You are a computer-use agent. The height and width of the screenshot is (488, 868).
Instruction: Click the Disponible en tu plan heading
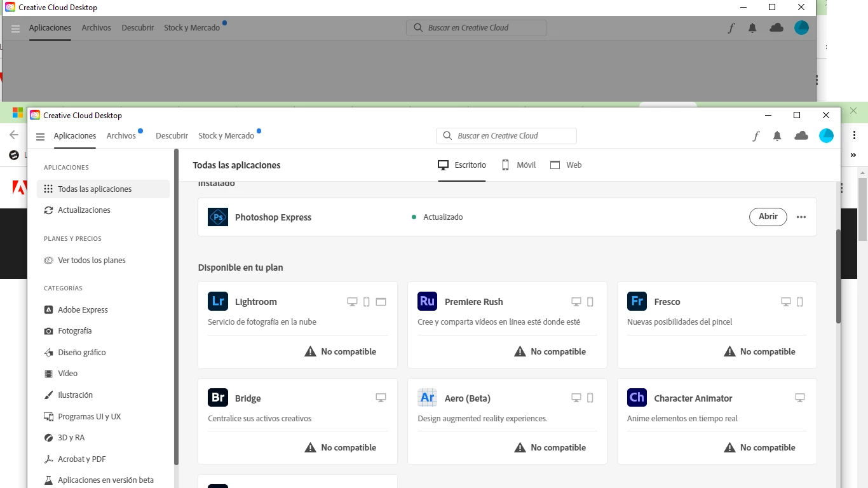(241, 268)
